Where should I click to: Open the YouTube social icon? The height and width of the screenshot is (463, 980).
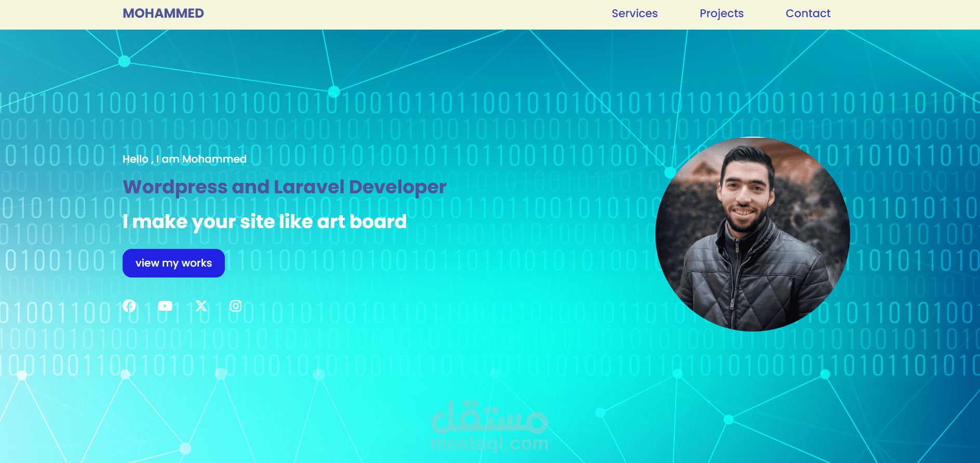165,306
